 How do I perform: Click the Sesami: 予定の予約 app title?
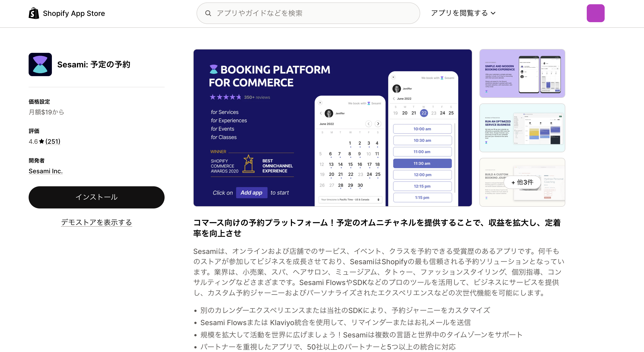(x=94, y=64)
